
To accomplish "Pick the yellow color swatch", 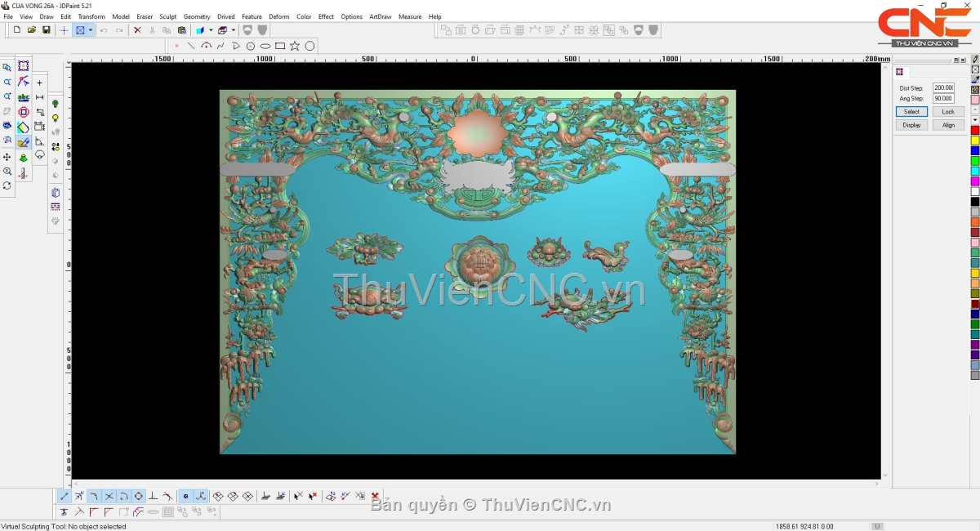I will coord(974,141).
